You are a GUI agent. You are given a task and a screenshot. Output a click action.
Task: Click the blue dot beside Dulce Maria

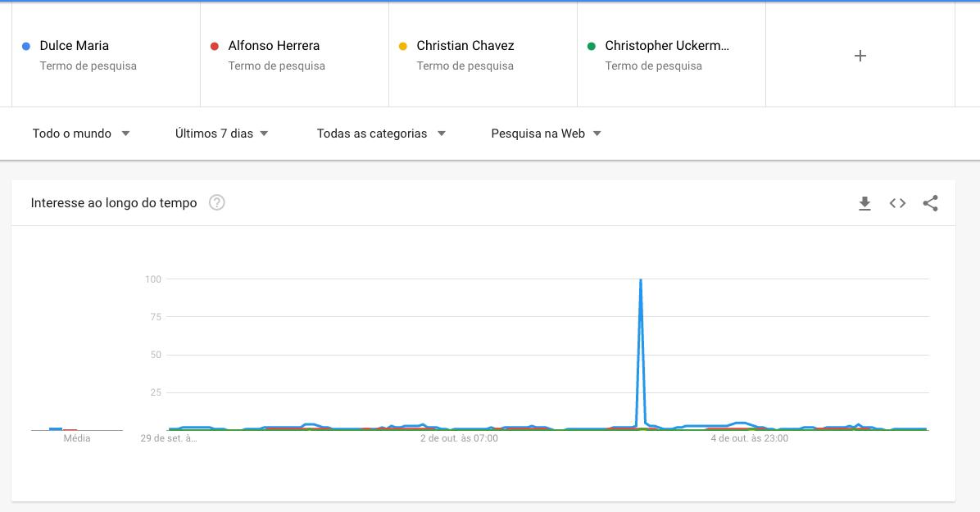pos(26,46)
